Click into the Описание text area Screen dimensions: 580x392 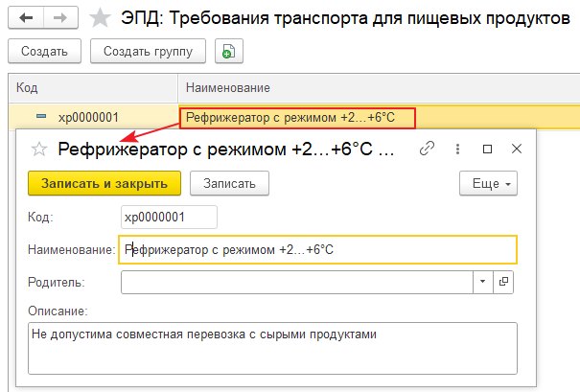coord(272,348)
